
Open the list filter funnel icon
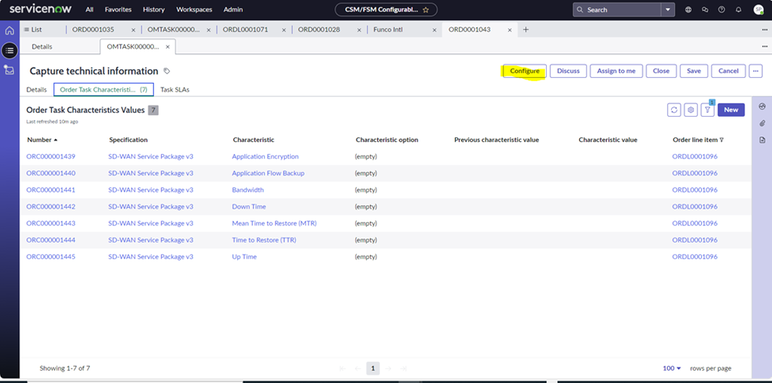(x=708, y=110)
